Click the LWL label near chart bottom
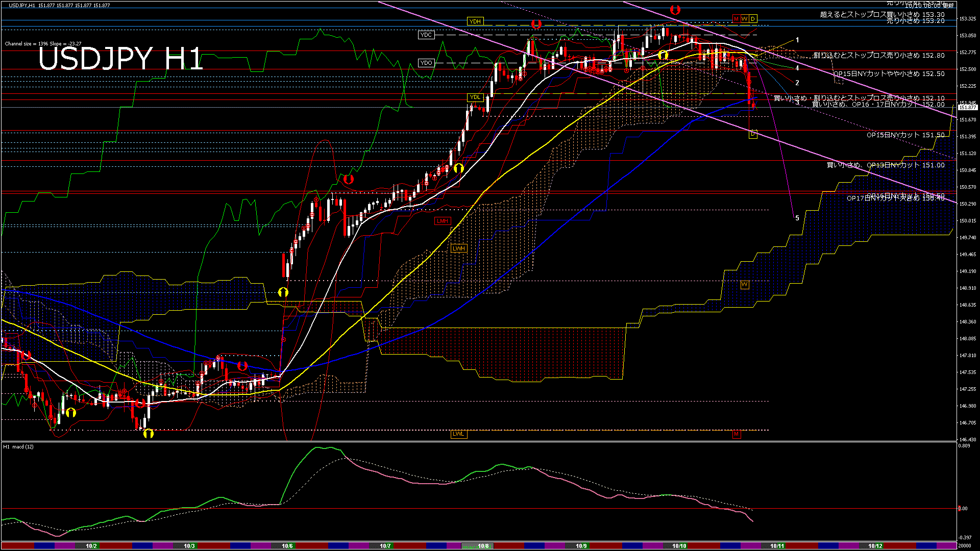The height and width of the screenshot is (551, 980). [x=458, y=434]
